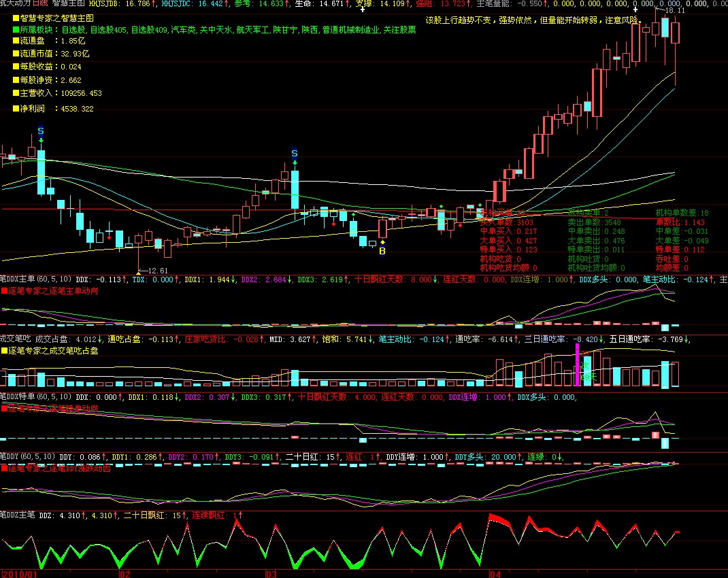The image size is (728, 578).
Task: Click the 大单买入:0.427 entry
Action: [x=508, y=241]
